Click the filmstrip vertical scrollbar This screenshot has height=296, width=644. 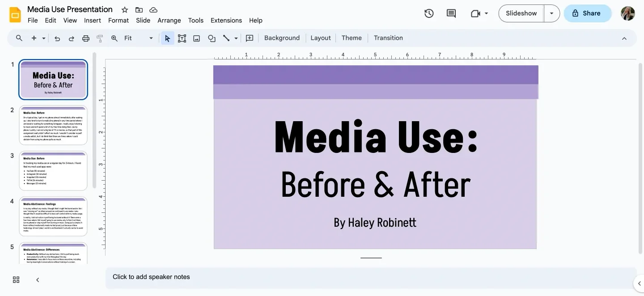[x=94, y=121]
